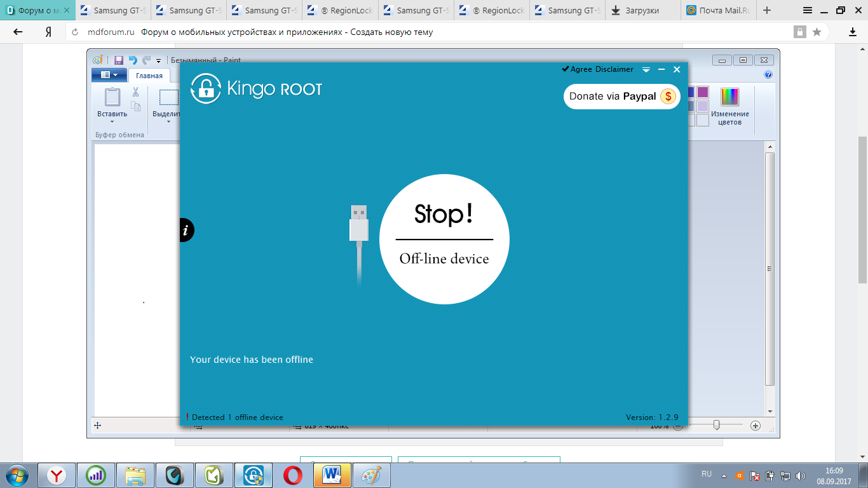Click the Opera icon in the taskbar
868x488 pixels.
(293, 475)
